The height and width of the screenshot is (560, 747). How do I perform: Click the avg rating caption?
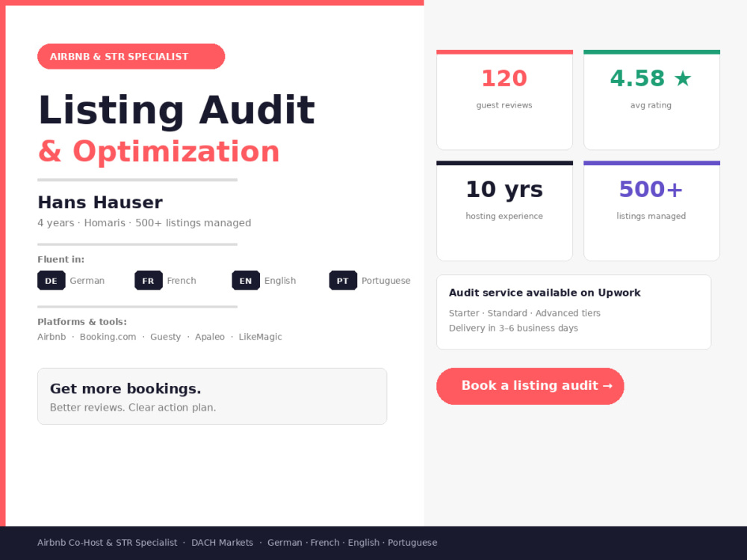[x=651, y=105]
